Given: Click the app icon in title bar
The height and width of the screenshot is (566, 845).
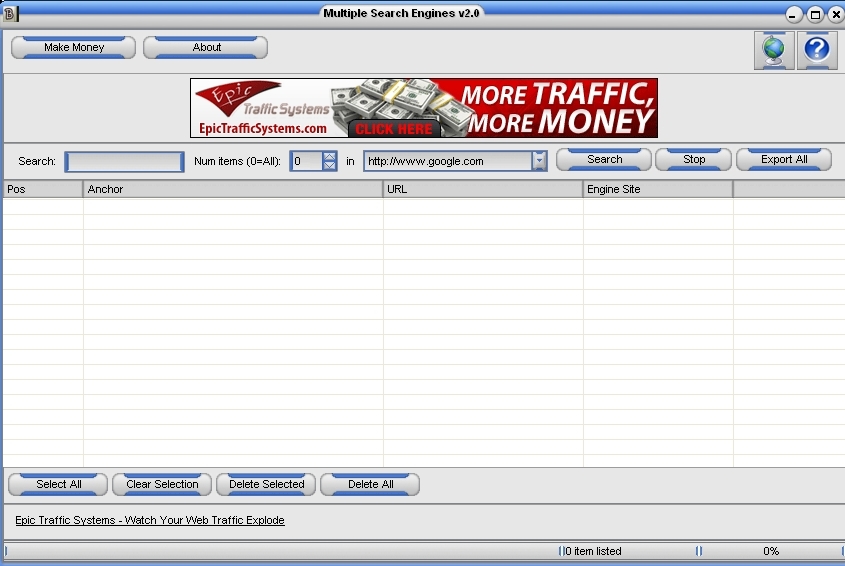Looking at the screenshot, I should tap(11, 13).
